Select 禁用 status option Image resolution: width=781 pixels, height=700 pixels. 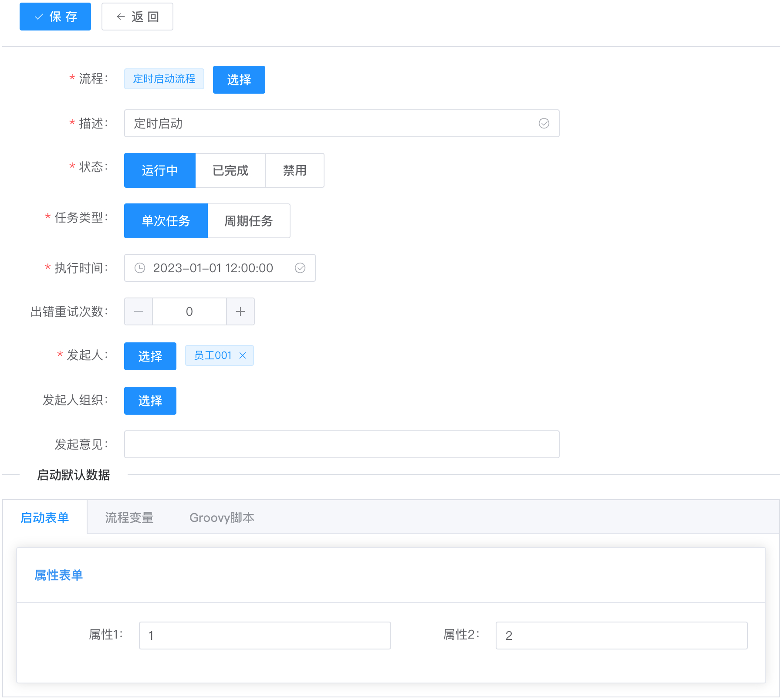coord(295,170)
